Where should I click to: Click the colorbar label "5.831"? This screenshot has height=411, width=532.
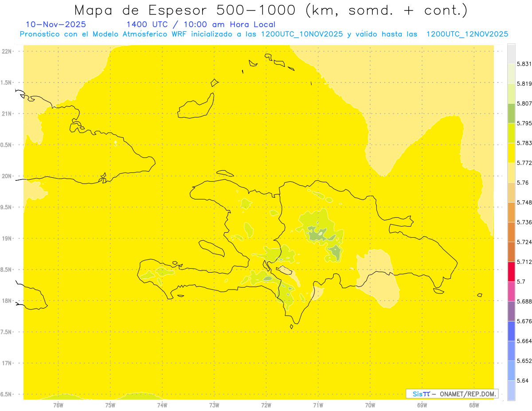point(524,64)
